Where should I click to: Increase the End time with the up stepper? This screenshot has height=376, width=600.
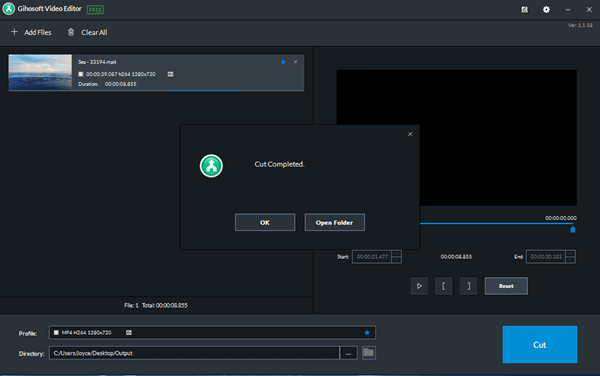tap(571, 253)
